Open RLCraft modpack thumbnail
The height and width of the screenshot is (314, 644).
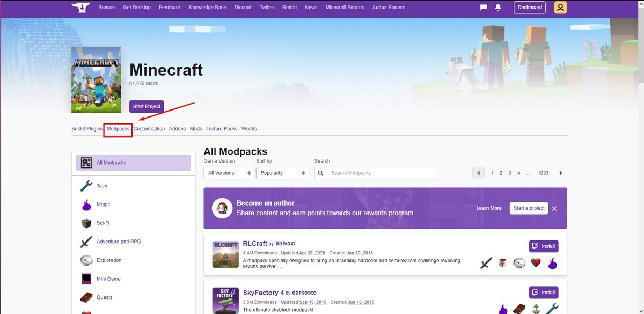point(225,254)
